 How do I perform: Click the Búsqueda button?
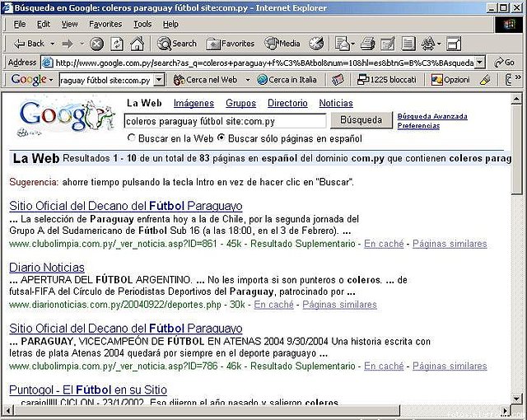tap(361, 120)
